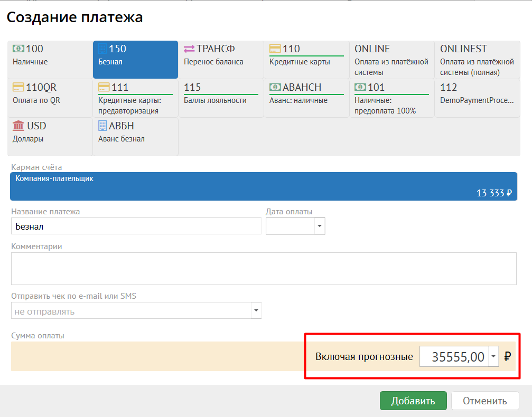Pick the АВБН advance non-cash building icon
The image size is (532, 417).
click(103, 126)
